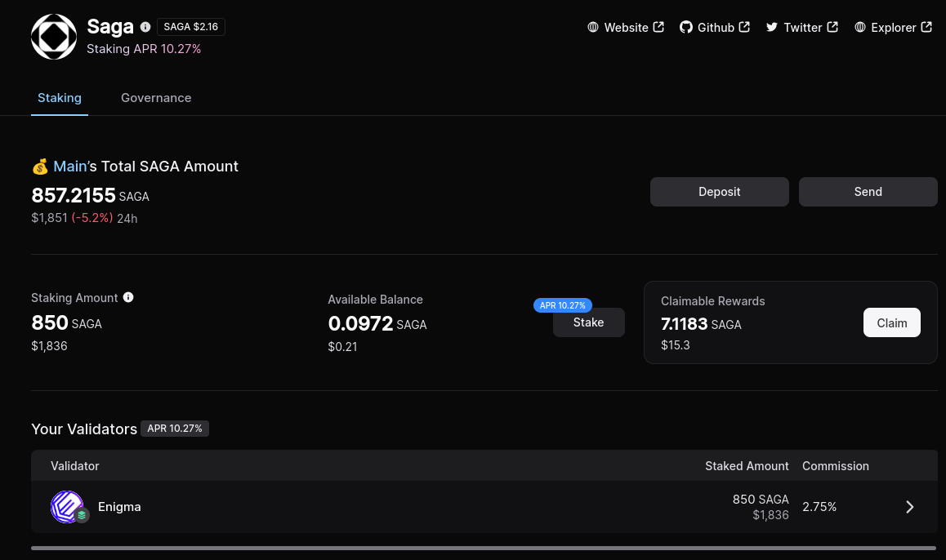Open the Explorer link
Screen dimensions: 946x560
(x=894, y=27)
